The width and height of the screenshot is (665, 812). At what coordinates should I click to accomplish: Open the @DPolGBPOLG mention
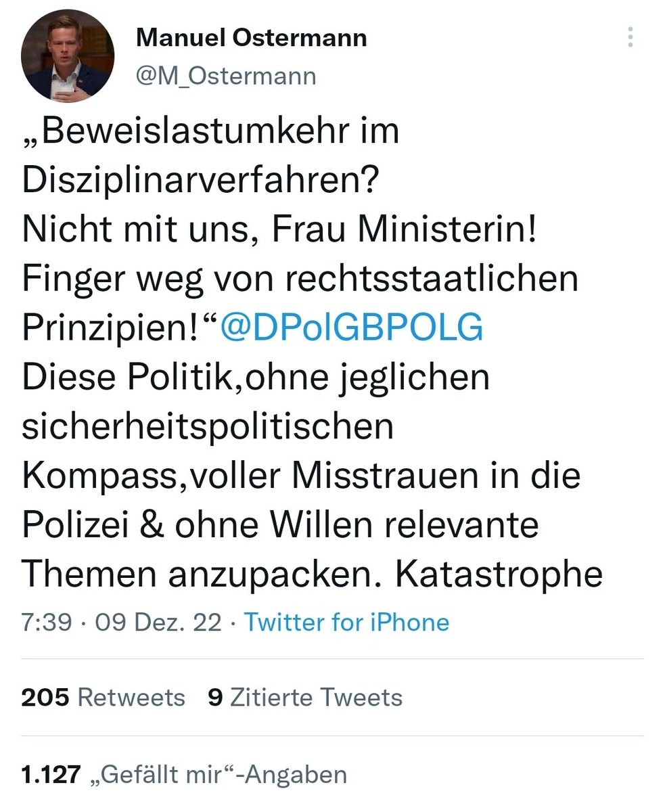click(352, 328)
